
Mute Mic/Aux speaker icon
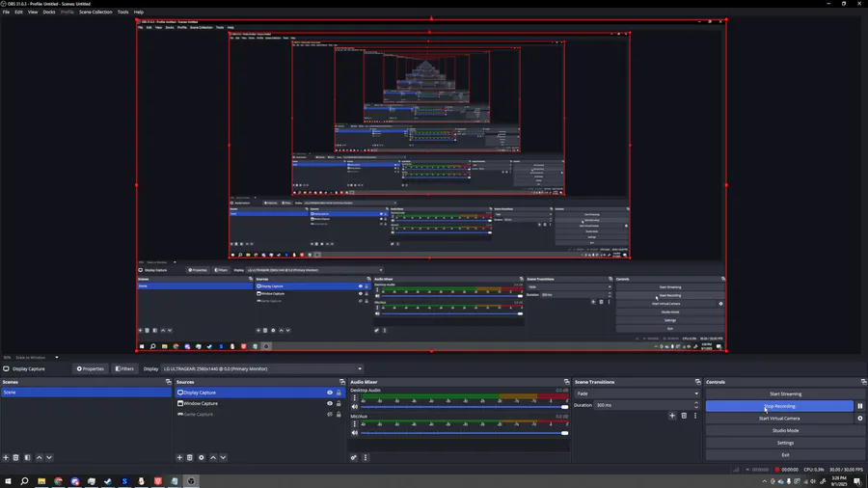tap(355, 433)
